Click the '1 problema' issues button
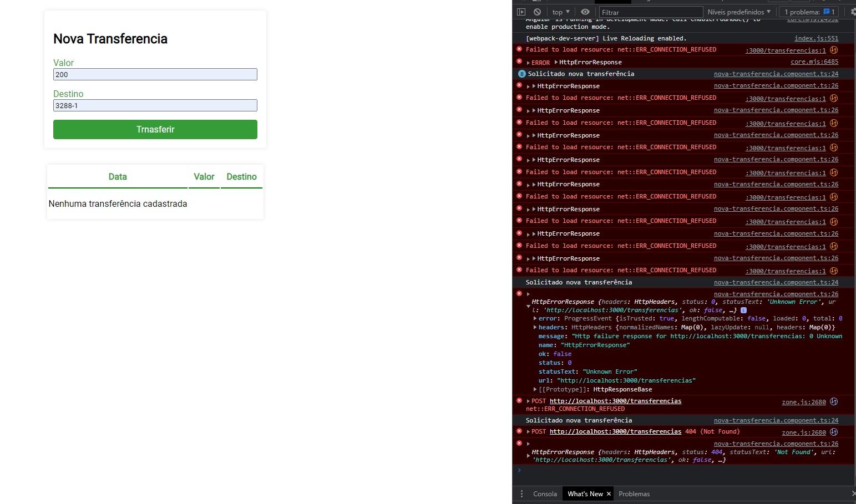This screenshot has height=504, width=856. (x=809, y=12)
